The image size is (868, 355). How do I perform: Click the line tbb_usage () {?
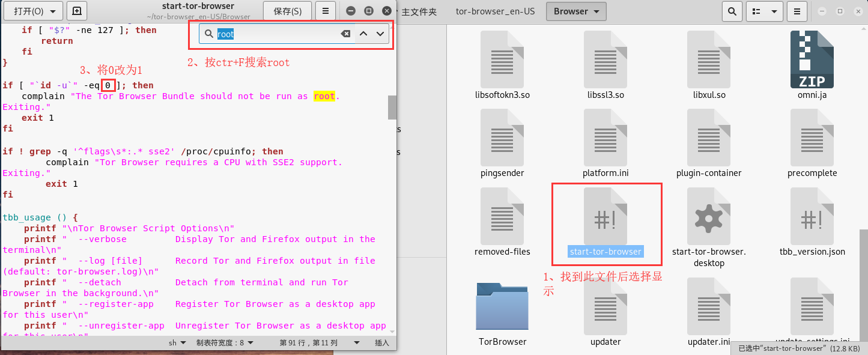40,217
